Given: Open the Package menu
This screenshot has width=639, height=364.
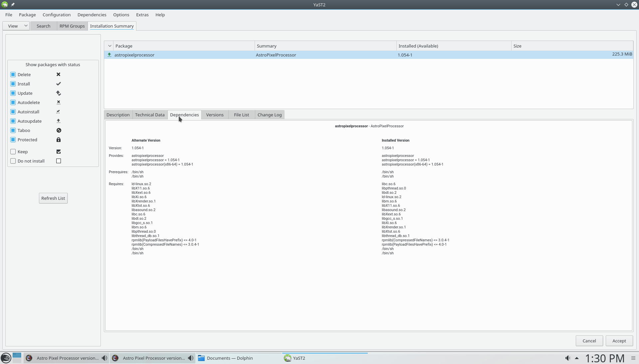Looking at the screenshot, I should point(27,15).
